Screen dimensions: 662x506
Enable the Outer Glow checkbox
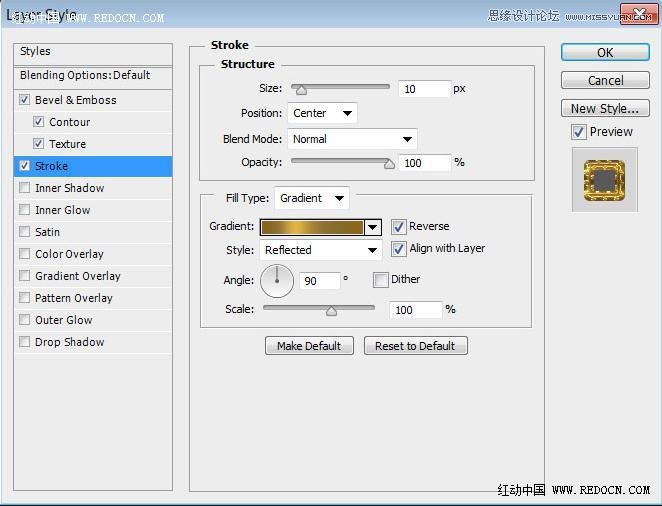tap(25, 320)
